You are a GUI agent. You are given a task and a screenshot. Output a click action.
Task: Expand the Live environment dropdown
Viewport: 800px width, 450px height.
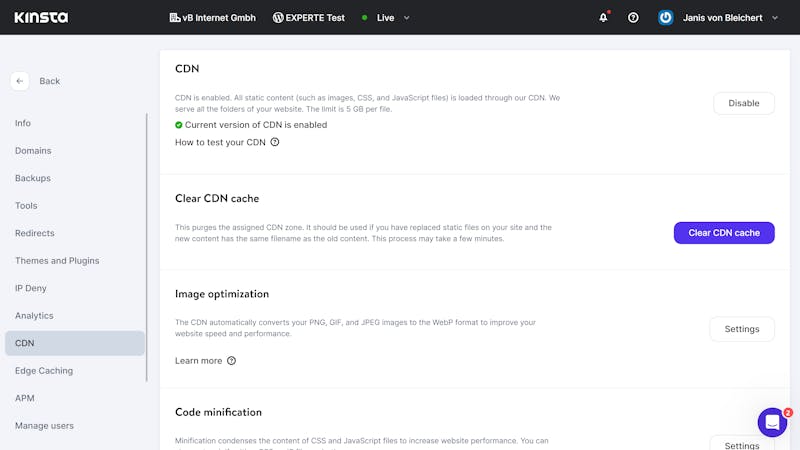click(x=406, y=17)
